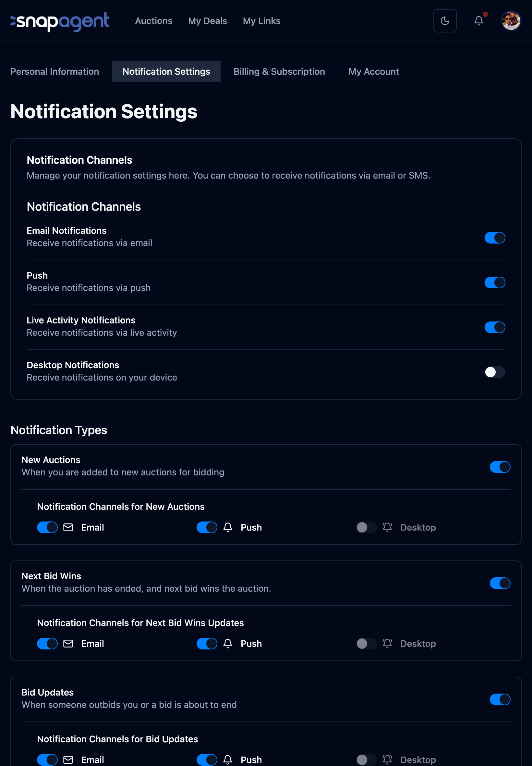Click the Desktop ringing bell icon under Next Bid Wins

click(x=387, y=643)
